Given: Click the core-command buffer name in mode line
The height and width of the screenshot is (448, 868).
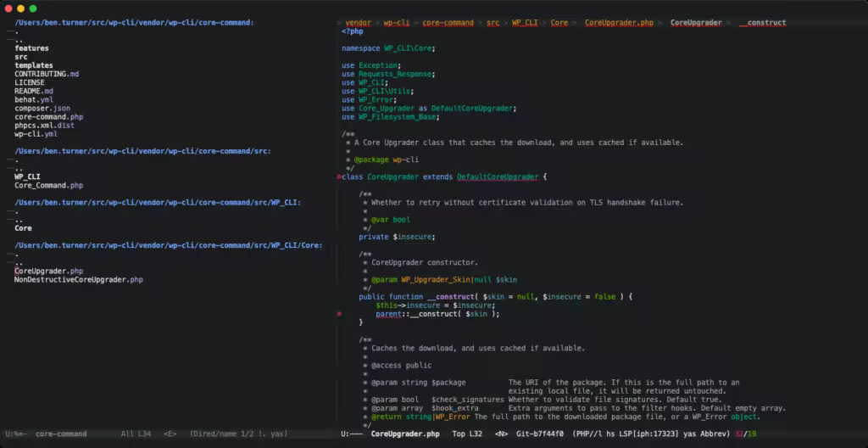Looking at the screenshot, I should 61,434.
